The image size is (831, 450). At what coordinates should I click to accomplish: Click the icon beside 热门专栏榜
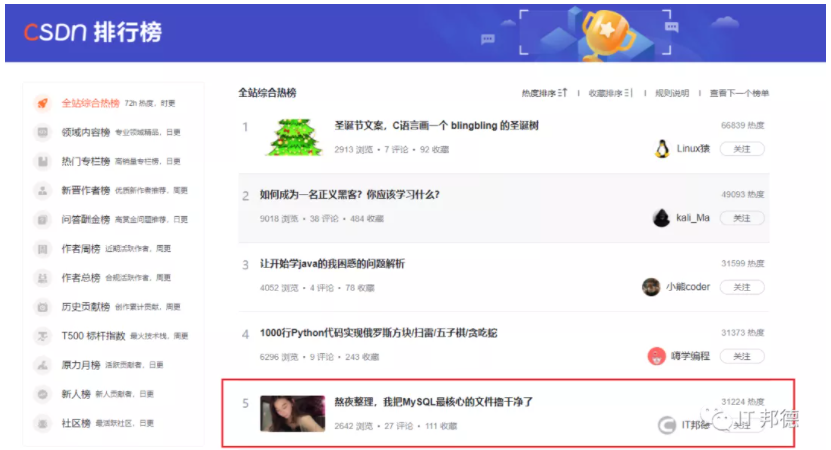pos(42,161)
